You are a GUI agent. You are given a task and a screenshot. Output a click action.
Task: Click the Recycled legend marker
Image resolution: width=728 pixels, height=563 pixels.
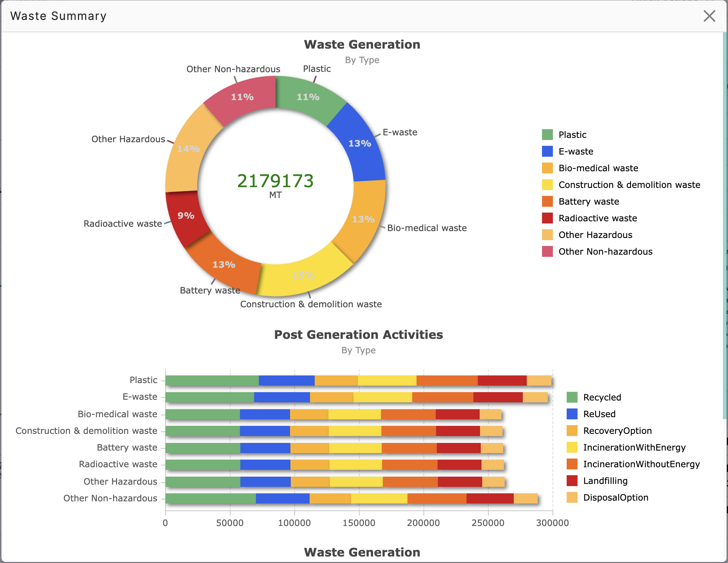572,397
